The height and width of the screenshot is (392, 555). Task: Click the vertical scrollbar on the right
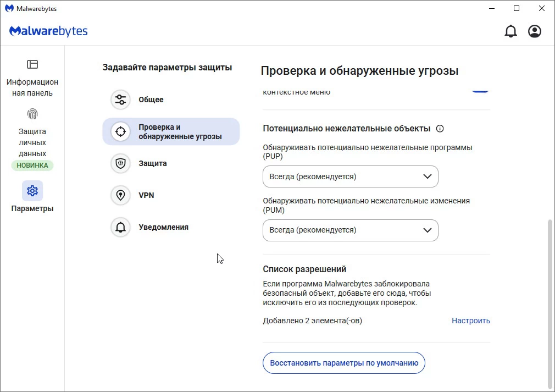551,302
